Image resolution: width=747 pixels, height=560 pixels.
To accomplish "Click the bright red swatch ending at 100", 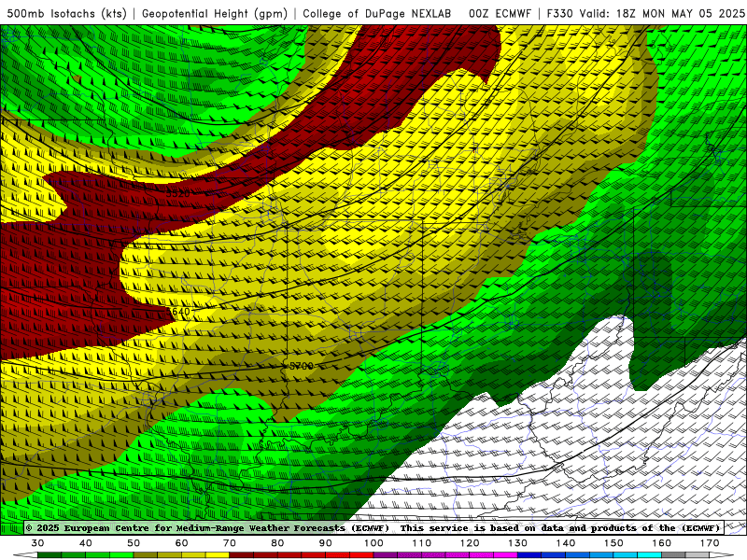I will tap(361, 555).
